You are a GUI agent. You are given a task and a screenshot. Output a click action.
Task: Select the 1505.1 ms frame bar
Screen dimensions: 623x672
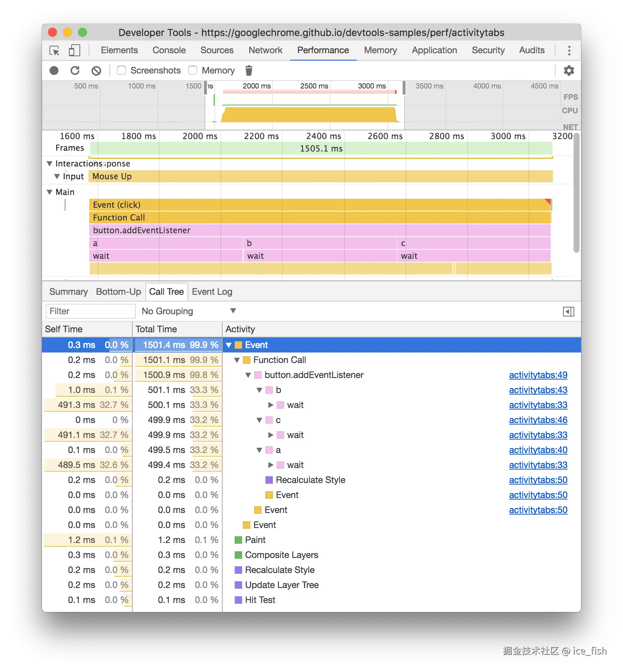click(x=321, y=148)
